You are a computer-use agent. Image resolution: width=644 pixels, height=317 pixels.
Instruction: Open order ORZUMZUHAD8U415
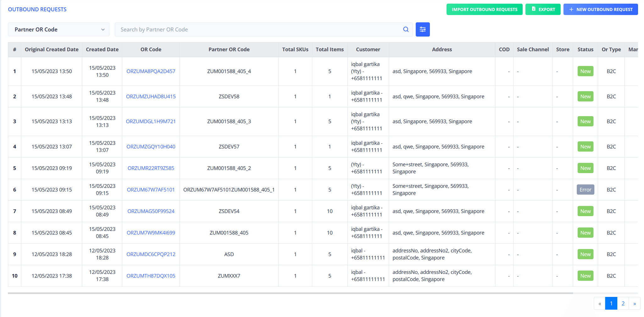151,96
